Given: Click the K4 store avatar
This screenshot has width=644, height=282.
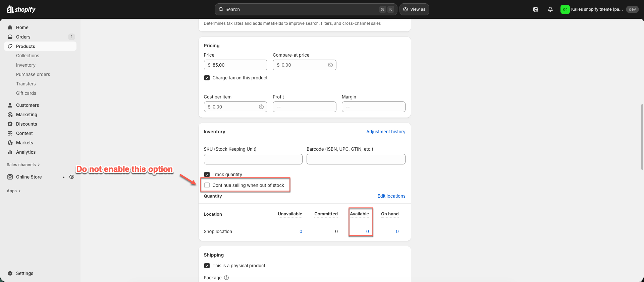Looking at the screenshot, I should 565,9.
